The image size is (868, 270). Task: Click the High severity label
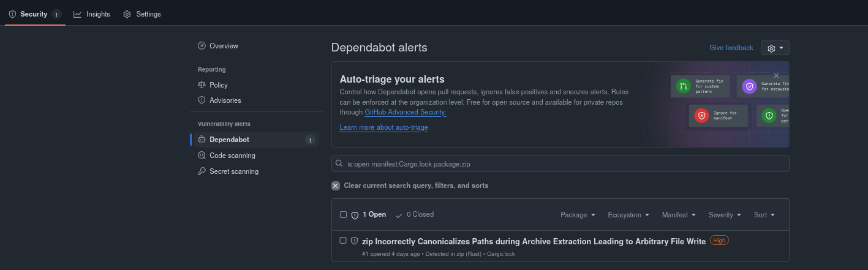[x=719, y=241]
